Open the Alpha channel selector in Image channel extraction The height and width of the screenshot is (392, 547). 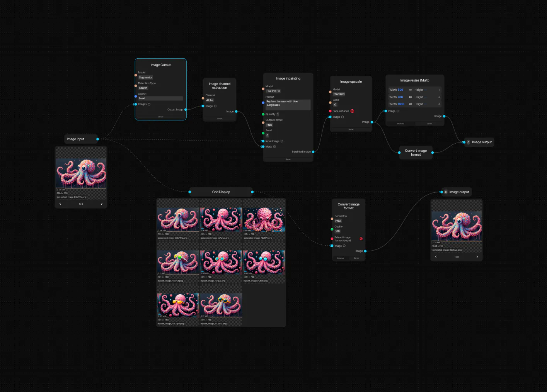pos(210,100)
